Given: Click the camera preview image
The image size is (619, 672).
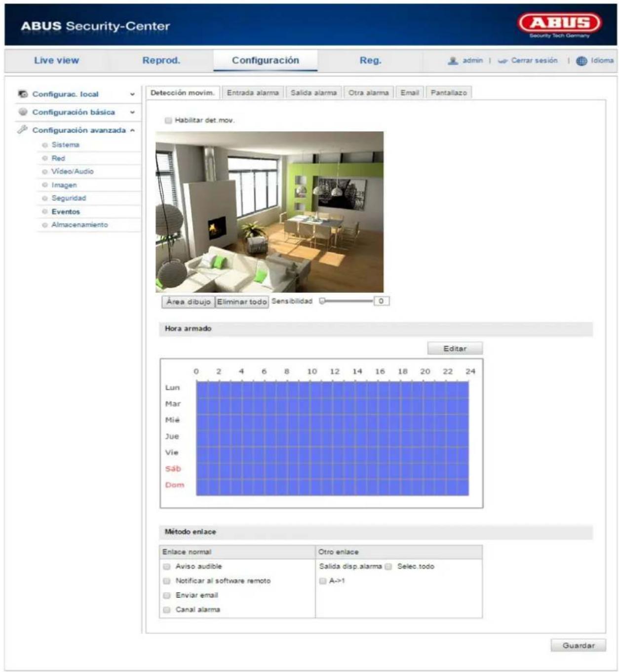Looking at the screenshot, I should pos(270,212).
